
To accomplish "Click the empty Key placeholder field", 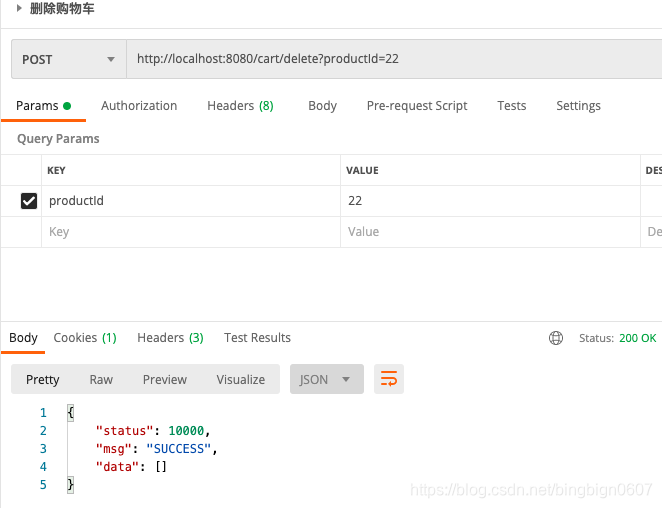I will [191, 232].
